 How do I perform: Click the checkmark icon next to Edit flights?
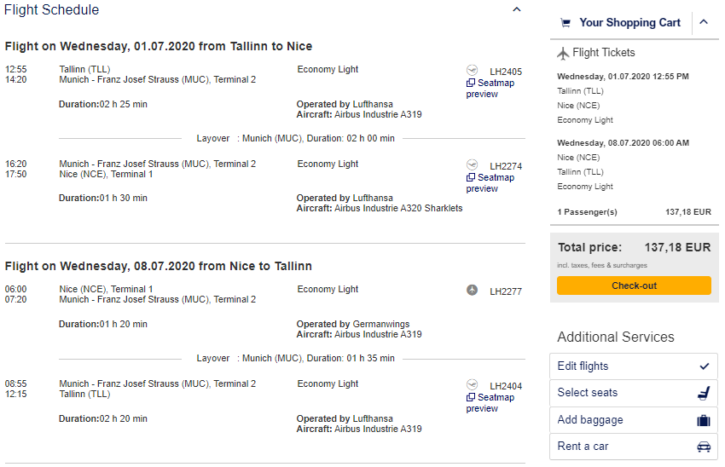[x=704, y=366]
